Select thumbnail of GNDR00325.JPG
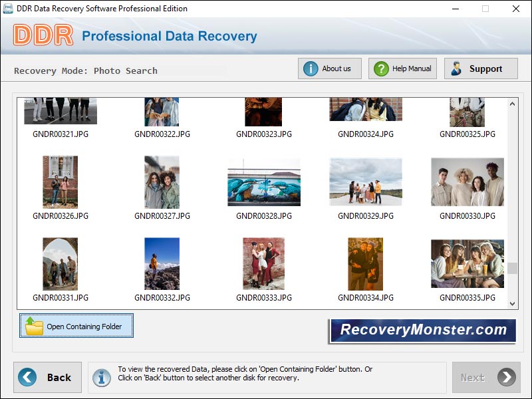 [467, 112]
